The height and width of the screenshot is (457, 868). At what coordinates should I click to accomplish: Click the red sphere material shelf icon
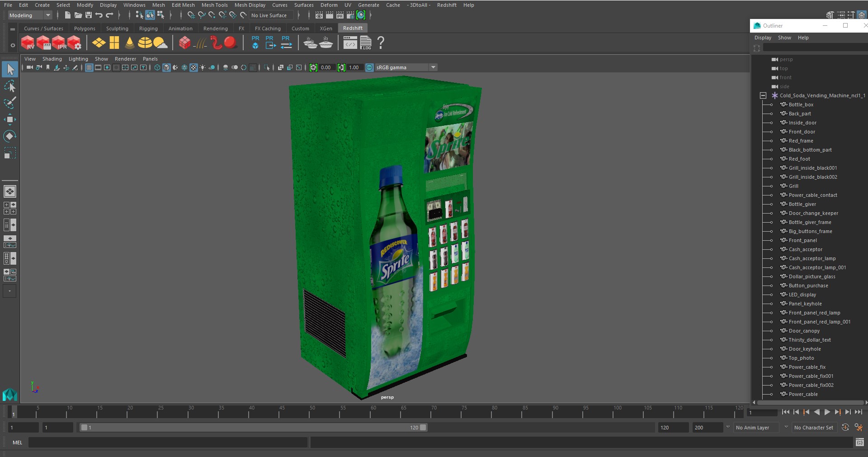pos(230,43)
